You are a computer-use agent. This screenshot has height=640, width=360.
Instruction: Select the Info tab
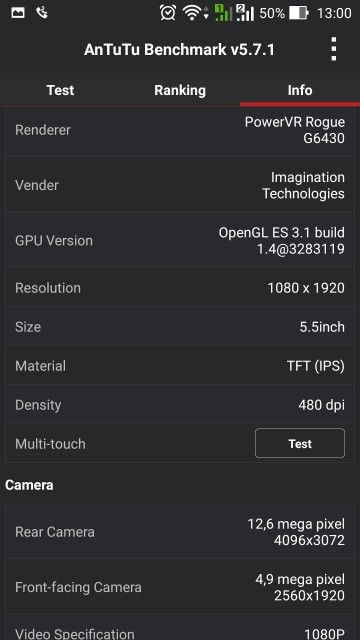coord(300,90)
